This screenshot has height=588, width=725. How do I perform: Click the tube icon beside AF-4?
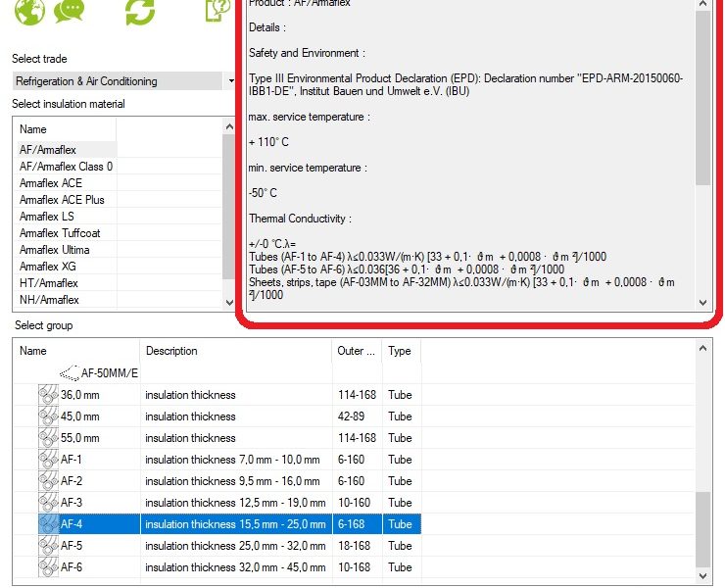pyautogui.click(x=48, y=523)
